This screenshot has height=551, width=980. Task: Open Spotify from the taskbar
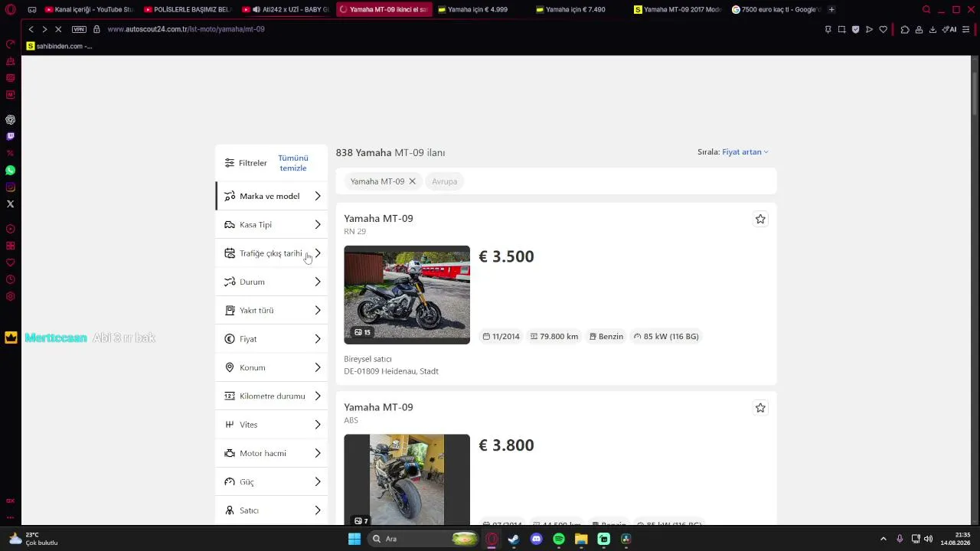559,539
